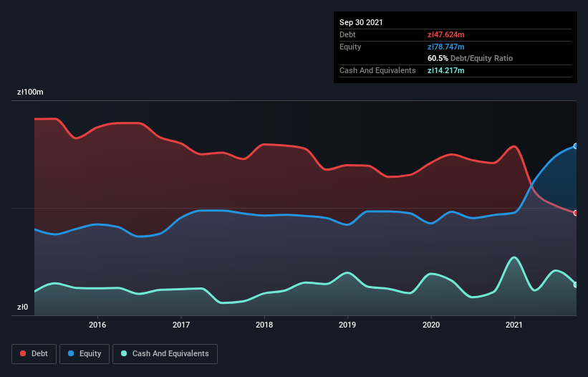Click the Sep 30 2021 tooltip date
The width and height of the screenshot is (588, 377).
pyautogui.click(x=361, y=22)
